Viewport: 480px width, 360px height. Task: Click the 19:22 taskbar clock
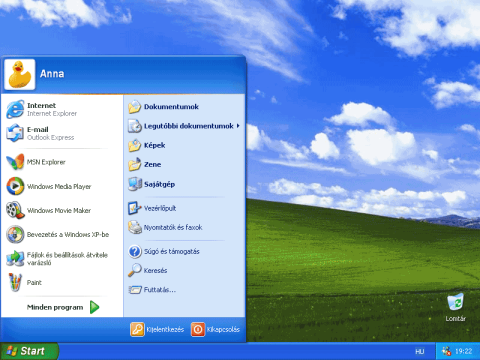(463, 351)
